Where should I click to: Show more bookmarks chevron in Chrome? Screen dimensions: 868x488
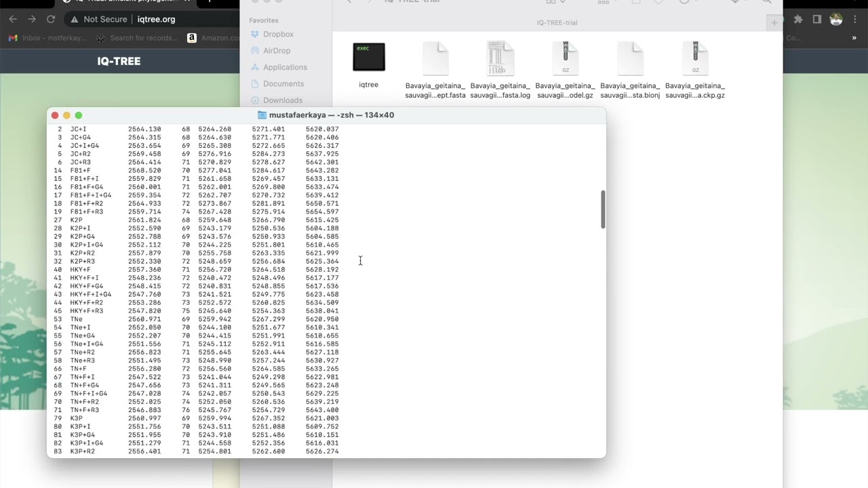pos(854,38)
